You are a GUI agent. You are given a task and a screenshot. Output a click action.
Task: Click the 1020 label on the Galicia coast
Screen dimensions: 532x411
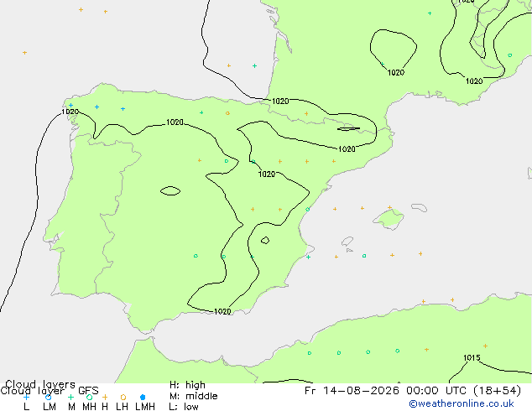[70, 112]
